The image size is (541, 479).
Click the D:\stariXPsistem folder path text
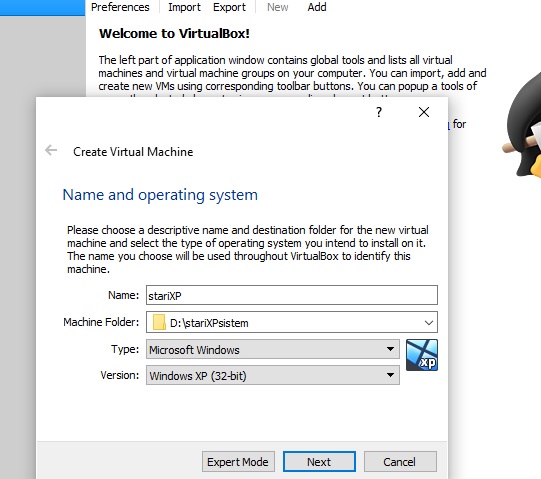(209, 323)
